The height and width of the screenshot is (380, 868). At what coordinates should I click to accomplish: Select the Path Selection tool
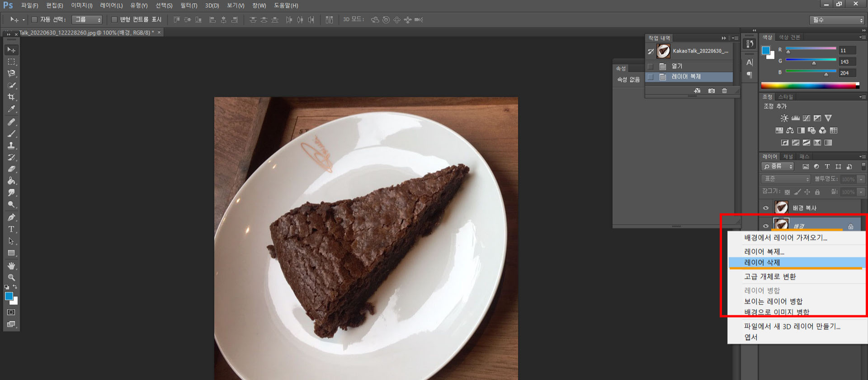(x=11, y=241)
